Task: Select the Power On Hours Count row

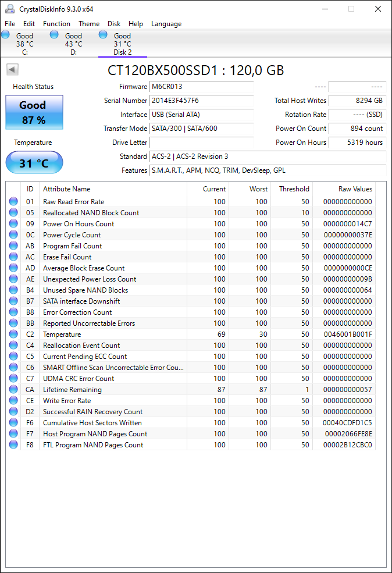Action: pos(190,223)
